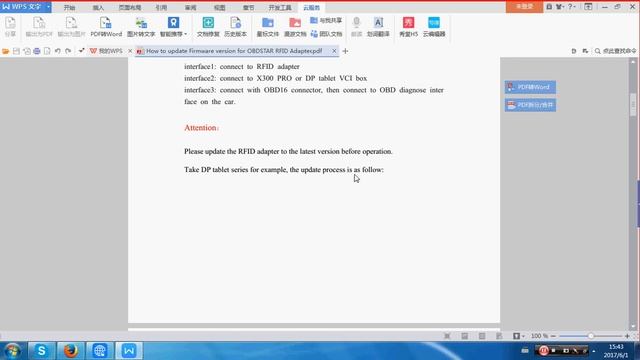The height and width of the screenshot is (360, 640).
Task: Click the greyed microphone read-aloud icon
Action: pos(356,27)
